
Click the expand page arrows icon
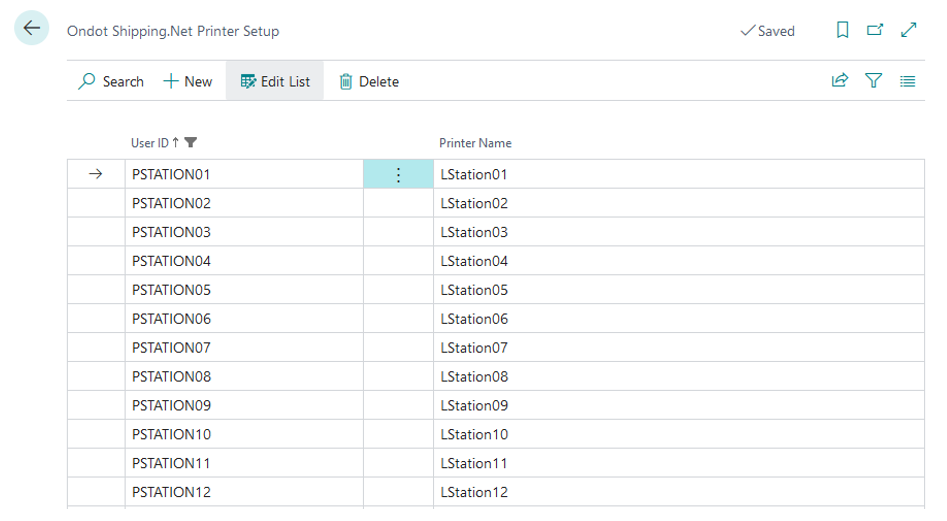pos(908,31)
